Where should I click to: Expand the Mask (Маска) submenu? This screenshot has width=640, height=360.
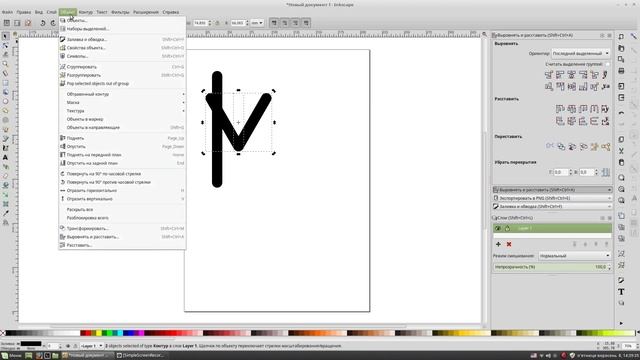[122, 102]
